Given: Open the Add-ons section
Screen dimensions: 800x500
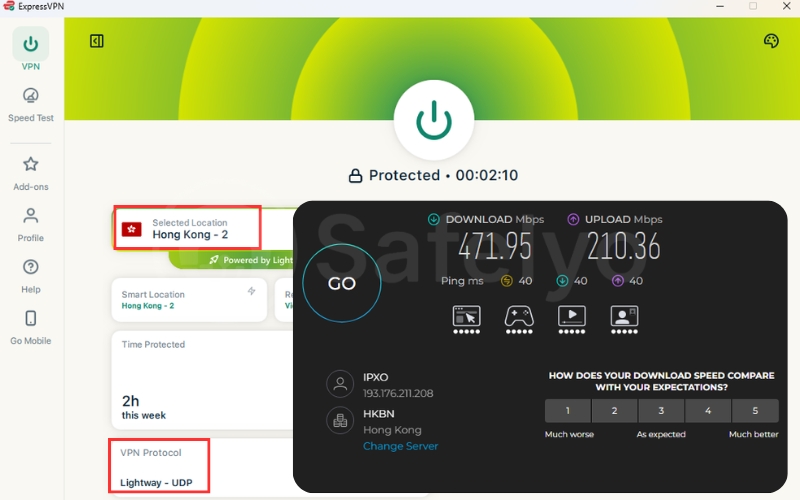Looking at the screenshot, I should (31, 173).
